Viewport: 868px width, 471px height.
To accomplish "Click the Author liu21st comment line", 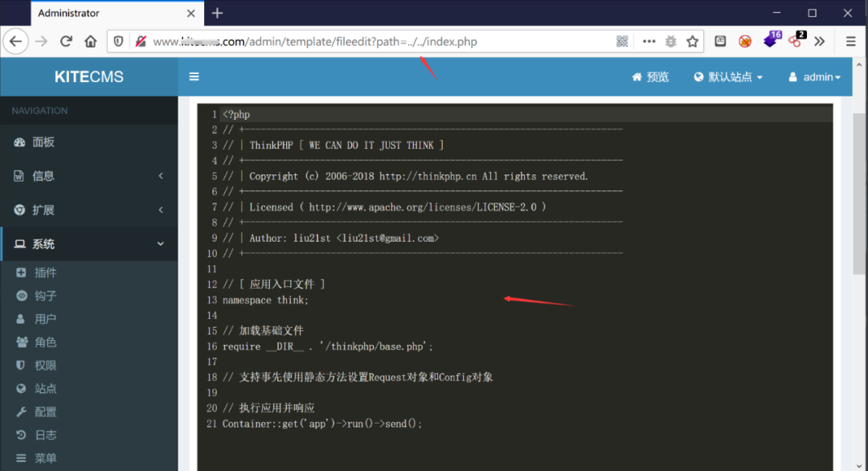I will 331,238.
